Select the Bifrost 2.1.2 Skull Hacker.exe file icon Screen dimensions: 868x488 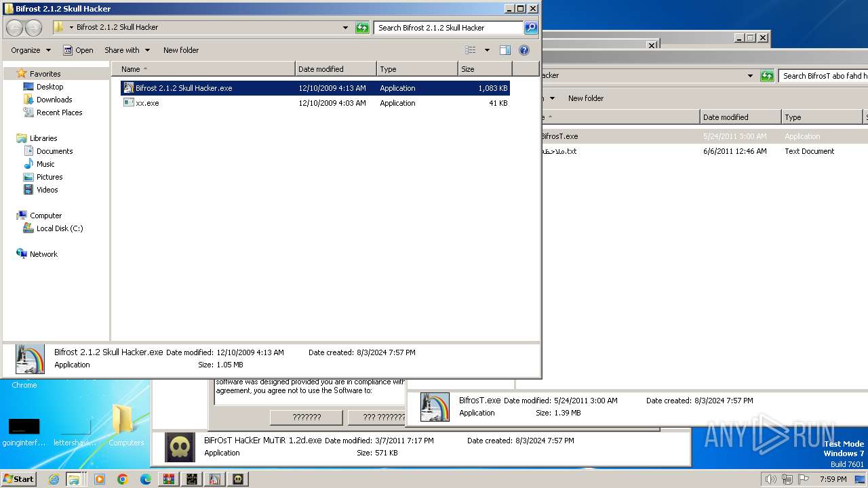(x=128, y=88)
